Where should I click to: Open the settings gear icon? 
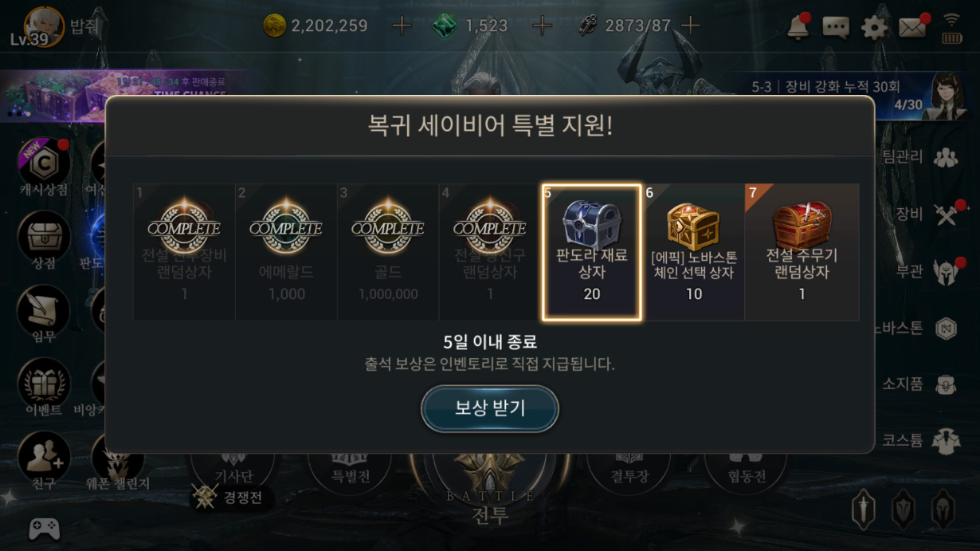coord(874,28)
